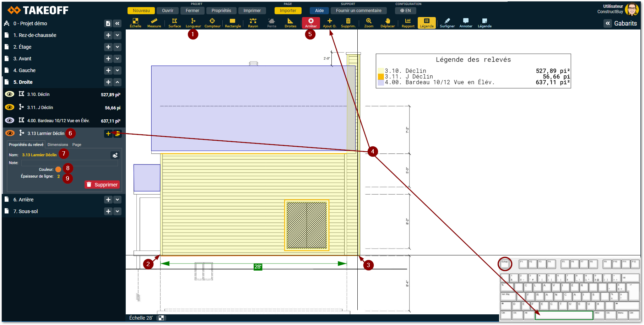Expand the 1. Rez-de-chaussée page
This screenshot has width=644, height=325.
coord(118,35)
